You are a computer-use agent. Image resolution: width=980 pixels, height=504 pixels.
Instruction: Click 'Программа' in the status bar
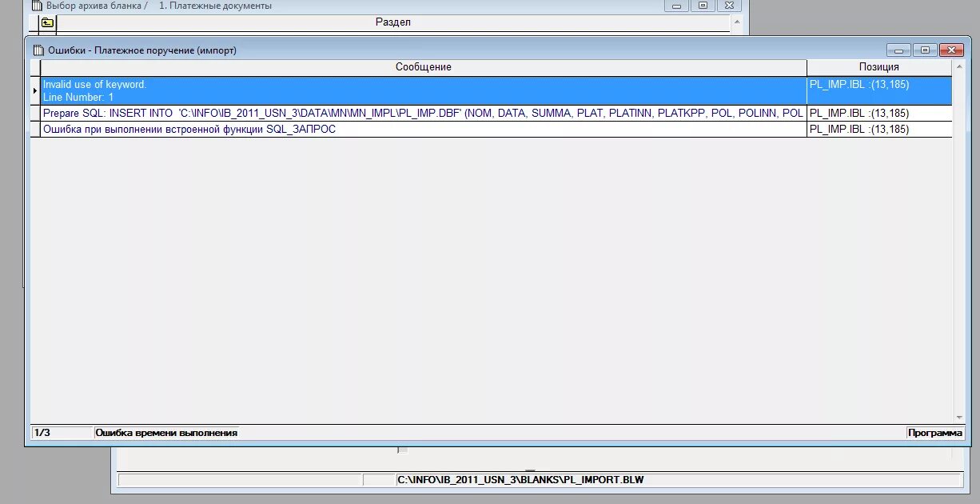[935, 433]
